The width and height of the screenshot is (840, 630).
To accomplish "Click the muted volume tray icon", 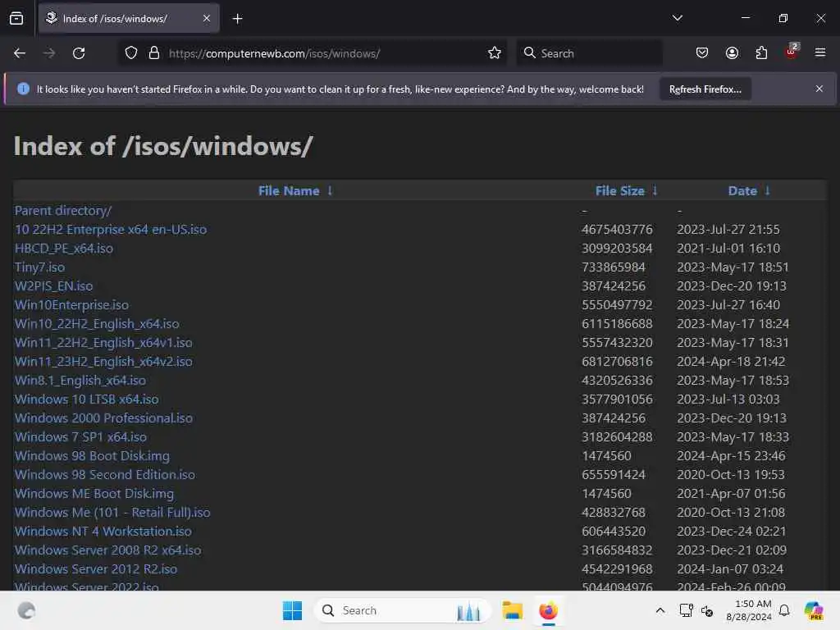I will (707, 610).
